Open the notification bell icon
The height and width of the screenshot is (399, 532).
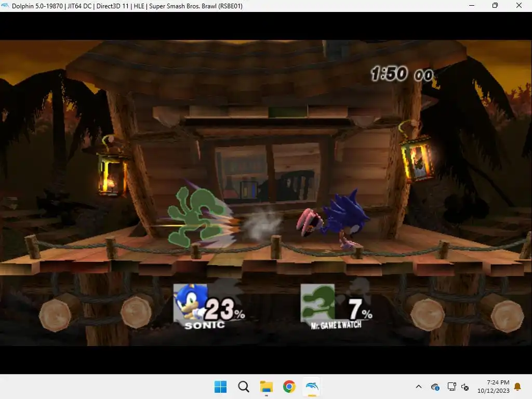coord(517,387)
